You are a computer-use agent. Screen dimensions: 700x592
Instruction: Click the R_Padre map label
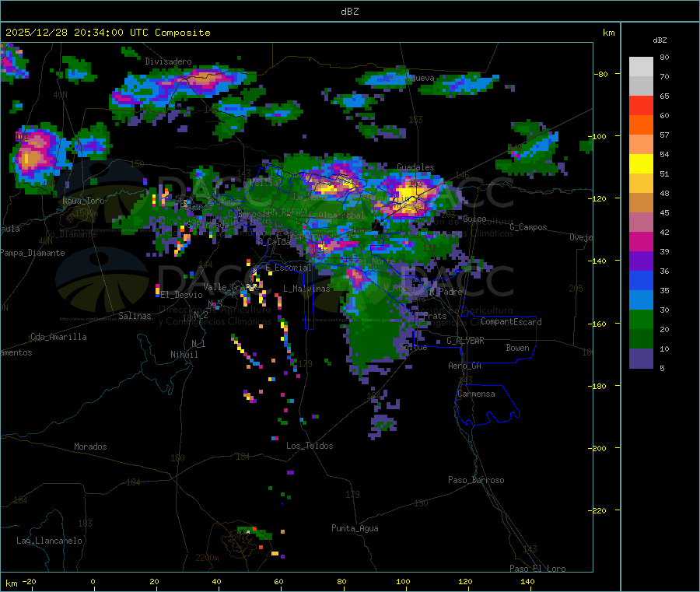[x=446, y=292]
